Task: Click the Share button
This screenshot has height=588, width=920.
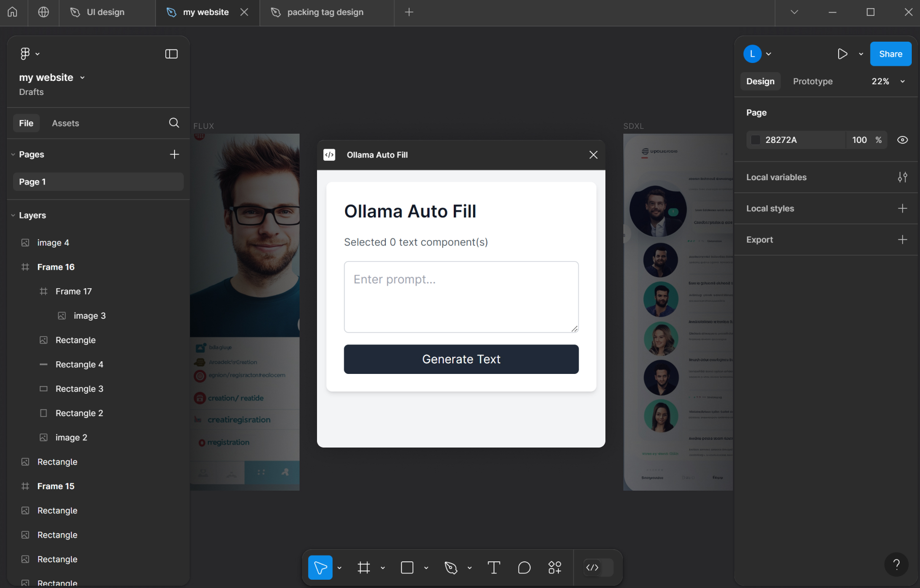Action: (x=890, y=54)
